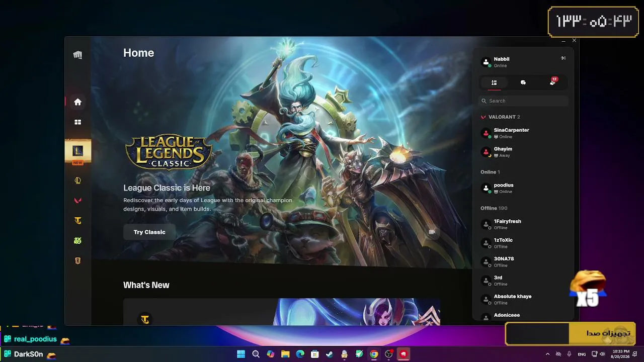Click Riot Client icon in the taskbar

(404, 354)
